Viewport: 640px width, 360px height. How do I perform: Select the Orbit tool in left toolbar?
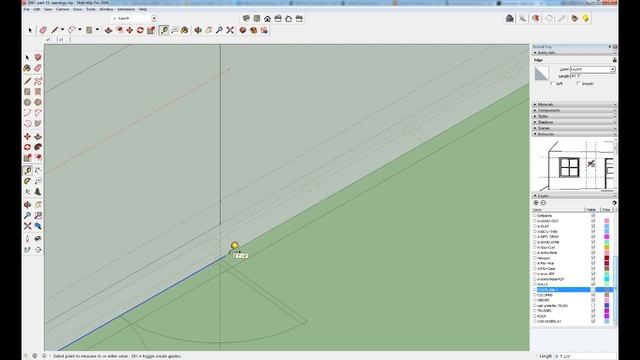[x=27, y=205]
